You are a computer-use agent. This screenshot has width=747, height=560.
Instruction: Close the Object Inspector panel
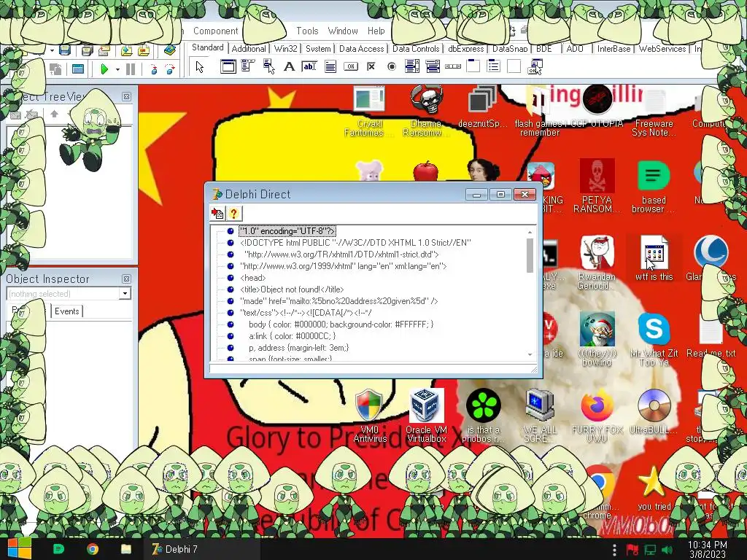pyautogui.click(x=126, y=279)
